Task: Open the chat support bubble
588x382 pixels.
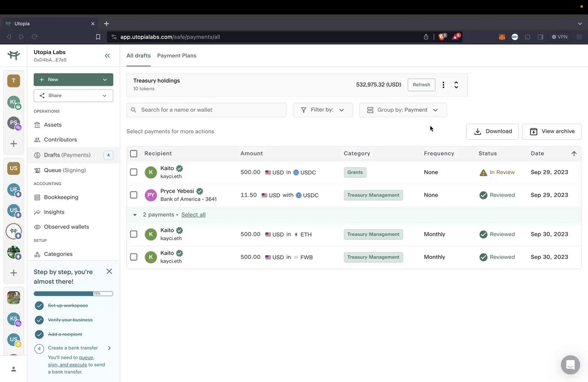Action: tap(570, 365)
